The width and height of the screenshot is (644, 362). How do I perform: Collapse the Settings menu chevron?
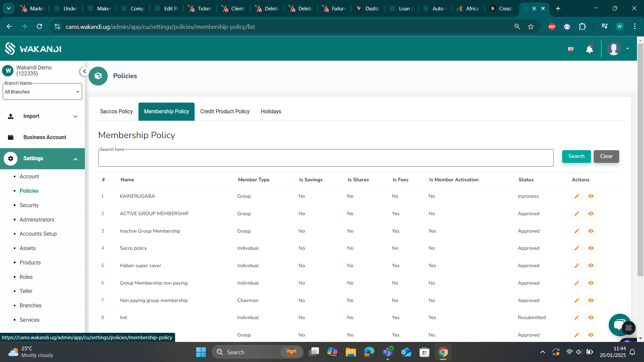[75, 159]
